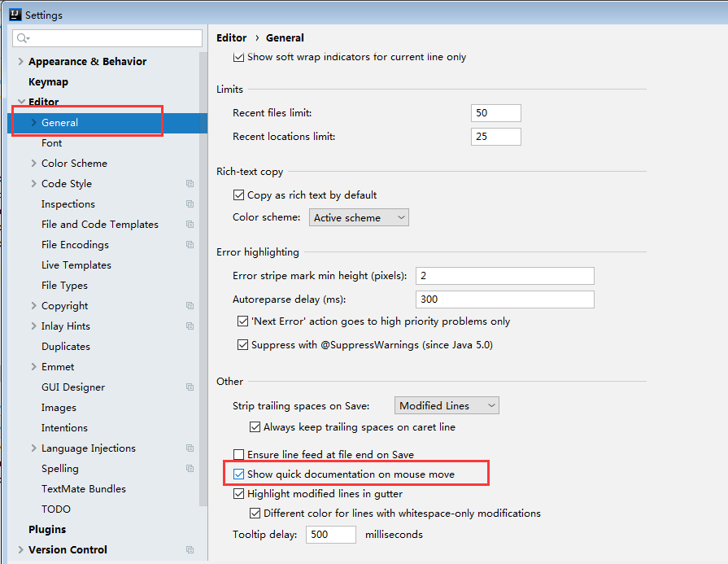Disable Show quick documentation on mouse move
This screenshot has width=728, height=564.
[239, 474]
